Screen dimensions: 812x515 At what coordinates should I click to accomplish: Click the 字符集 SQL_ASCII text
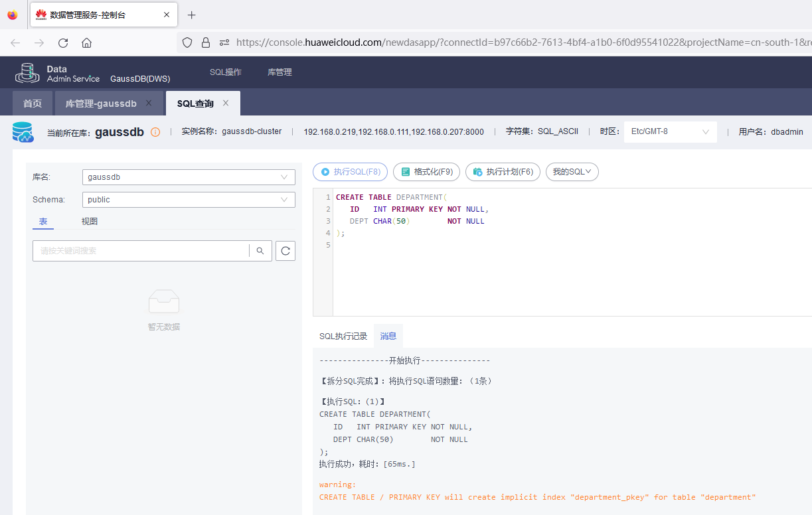542,131
